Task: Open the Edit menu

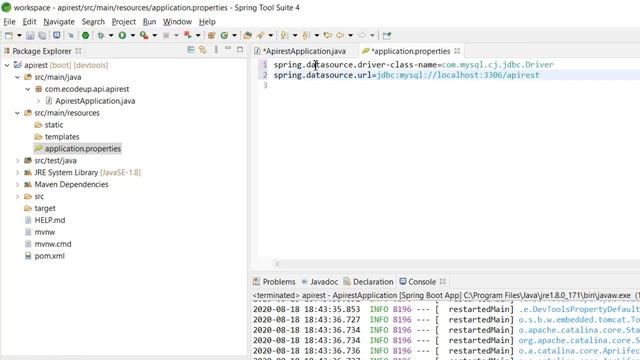Action: tap(29, 22)
